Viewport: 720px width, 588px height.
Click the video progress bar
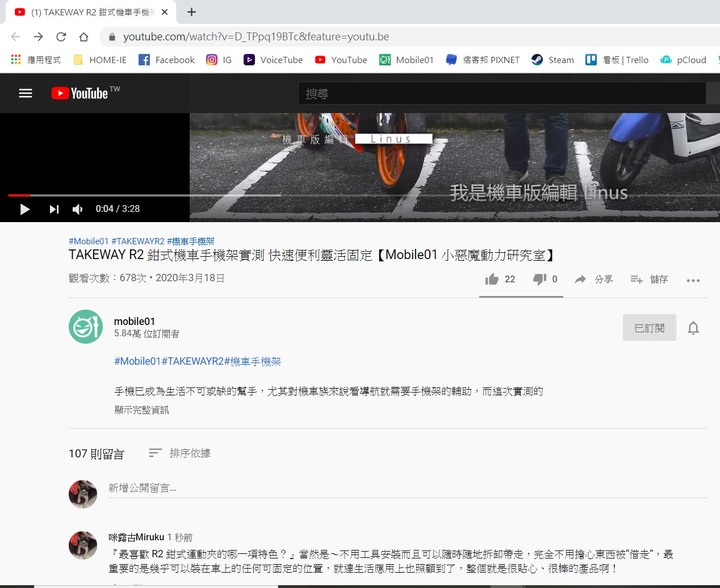[364, 196]
